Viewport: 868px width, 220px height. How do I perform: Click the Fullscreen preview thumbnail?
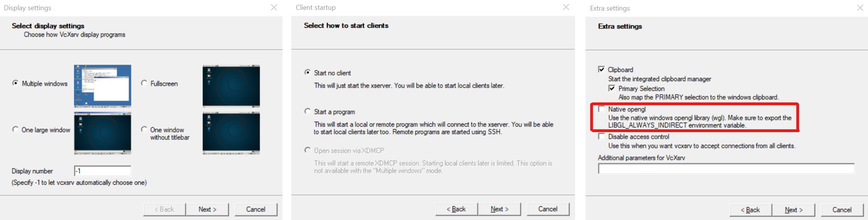[231, 86]
